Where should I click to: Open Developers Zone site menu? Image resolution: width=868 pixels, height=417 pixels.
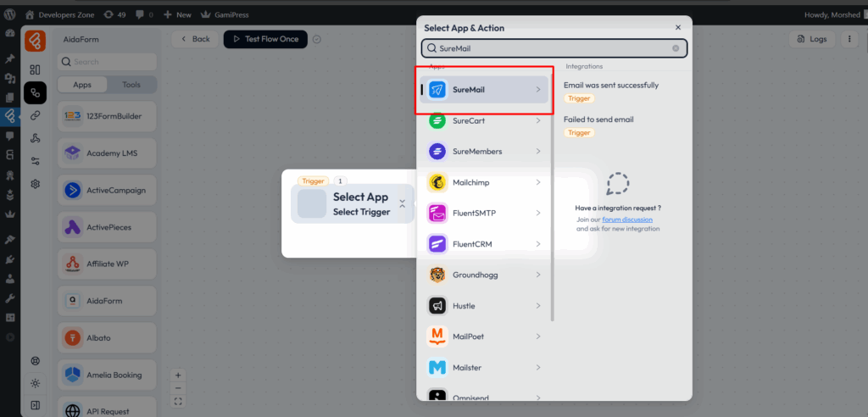pyautogui.click(x=60, y=15)
